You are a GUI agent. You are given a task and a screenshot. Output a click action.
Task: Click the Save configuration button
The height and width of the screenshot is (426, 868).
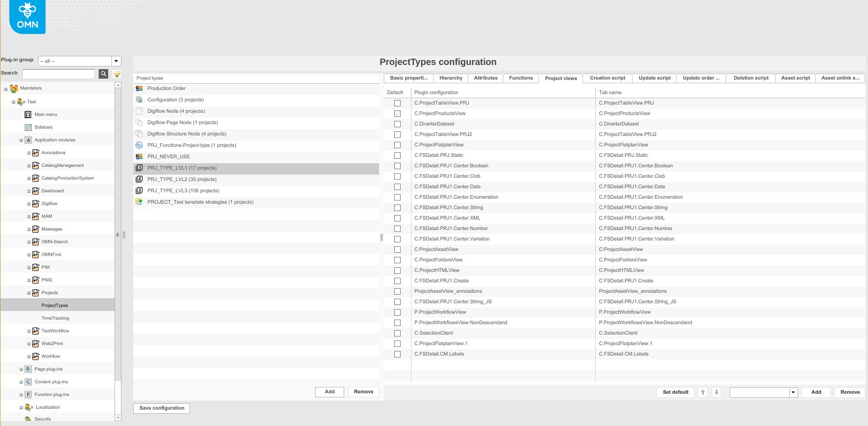[x=161, y=408]
